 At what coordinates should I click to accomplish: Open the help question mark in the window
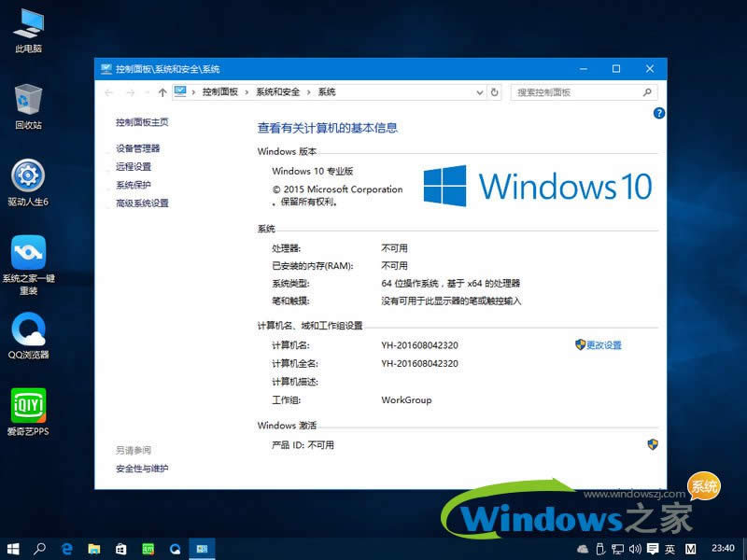[659, 113]
